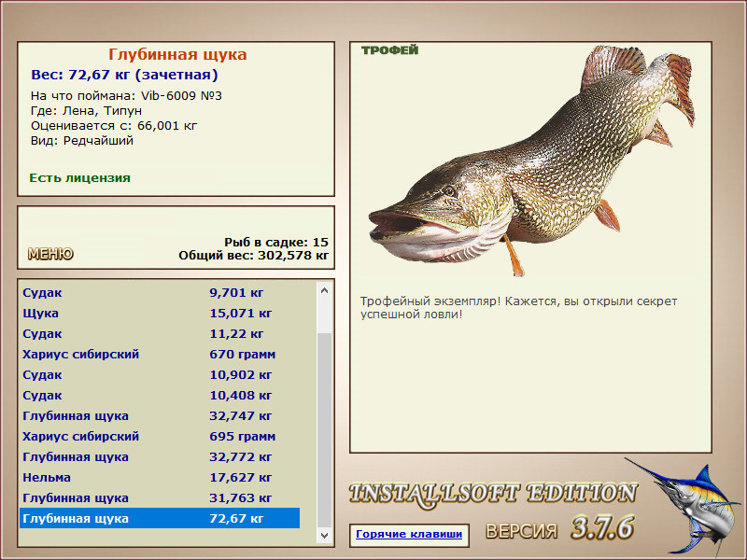Select the Судак 10,902 кг row
This screenshot has height=560, width=747.
click(x=160, y=374)
